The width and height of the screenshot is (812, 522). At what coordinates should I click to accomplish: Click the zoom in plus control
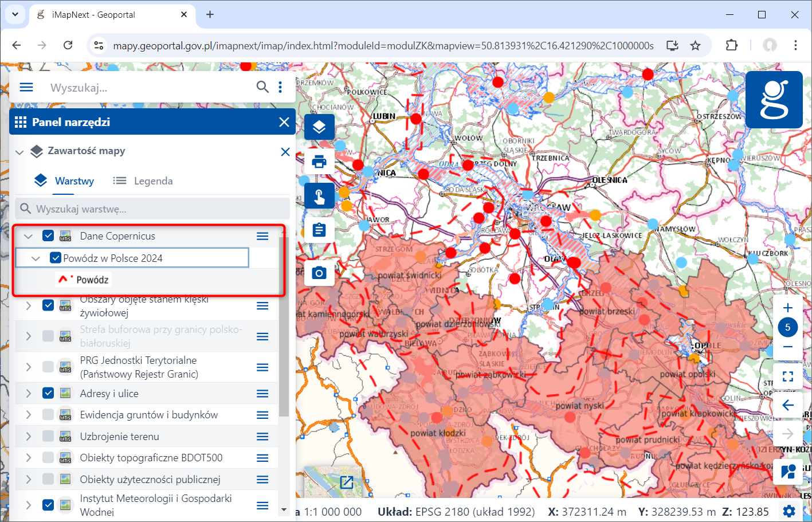pyautogui.click(x=788, y=307)
